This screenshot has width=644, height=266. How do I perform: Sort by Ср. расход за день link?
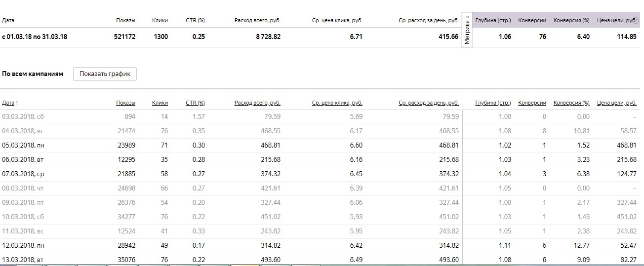tap(428, 103)
